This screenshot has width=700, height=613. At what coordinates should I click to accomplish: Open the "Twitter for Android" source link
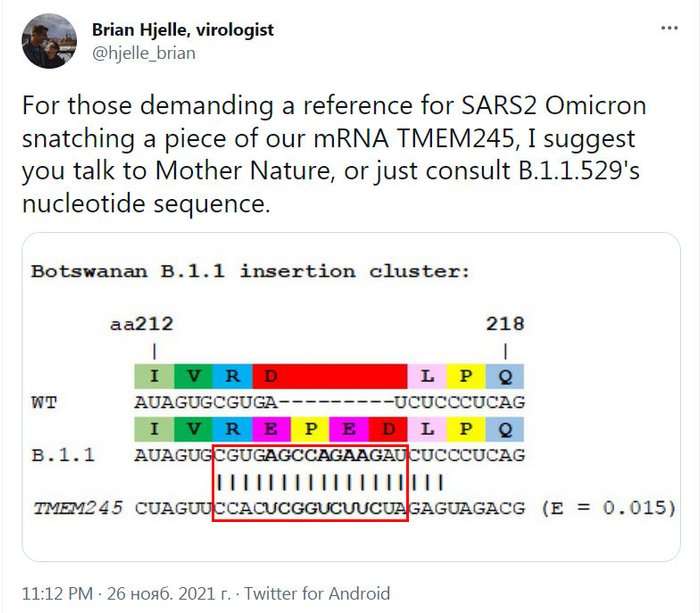tap(319, 593)
